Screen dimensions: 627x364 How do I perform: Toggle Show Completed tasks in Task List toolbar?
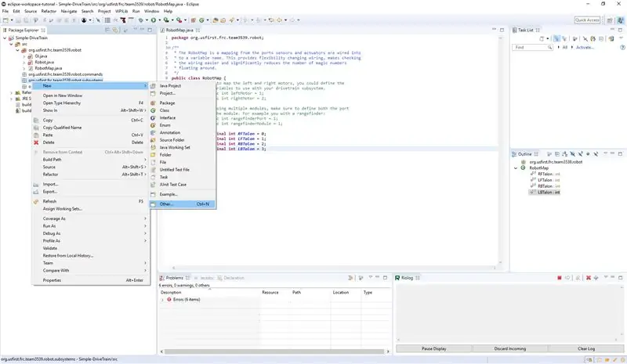tap(585, 39)
